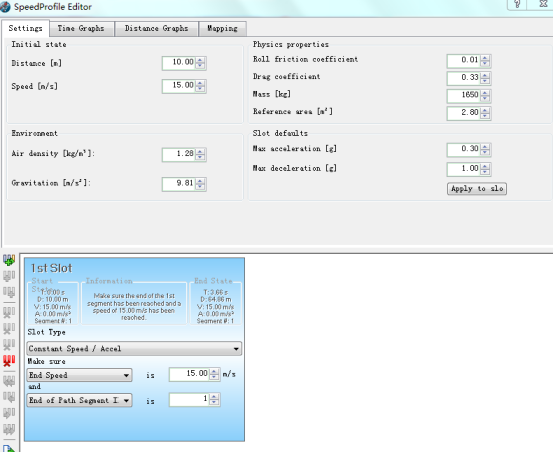The width and height of the screenshot is (553, 453).
Task: Decrease Max deceleration with down spinner arrow
Action: point(485,172)
